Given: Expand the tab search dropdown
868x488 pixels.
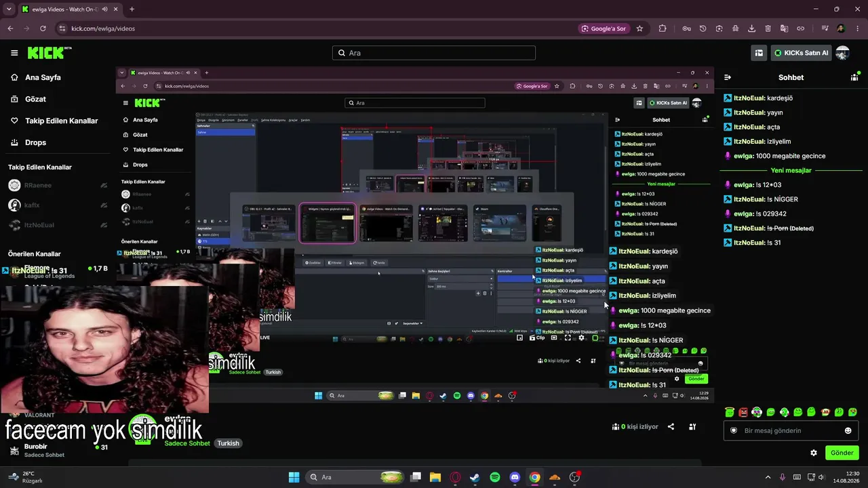Looking at the screenshot, I should [9, 9].
